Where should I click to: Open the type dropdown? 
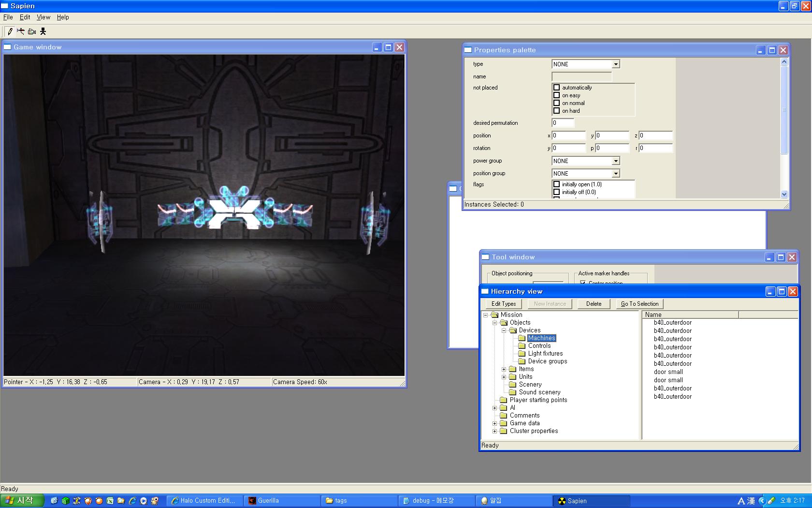pyautogui.click(x=615, y=64)
